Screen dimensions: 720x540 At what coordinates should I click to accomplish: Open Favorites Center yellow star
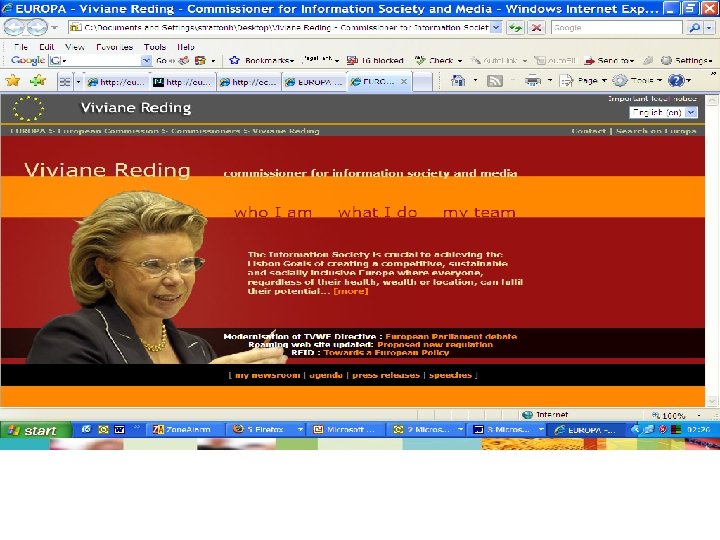click(13, 81)
